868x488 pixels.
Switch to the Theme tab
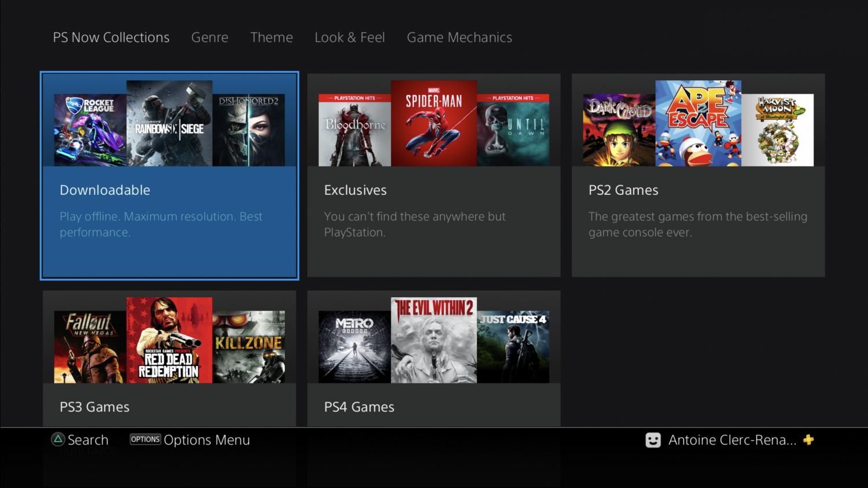click(x=271, y=38)
